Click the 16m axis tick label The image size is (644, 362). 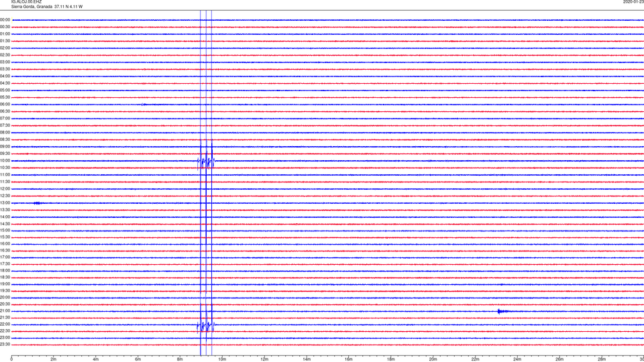coord(349,359)
